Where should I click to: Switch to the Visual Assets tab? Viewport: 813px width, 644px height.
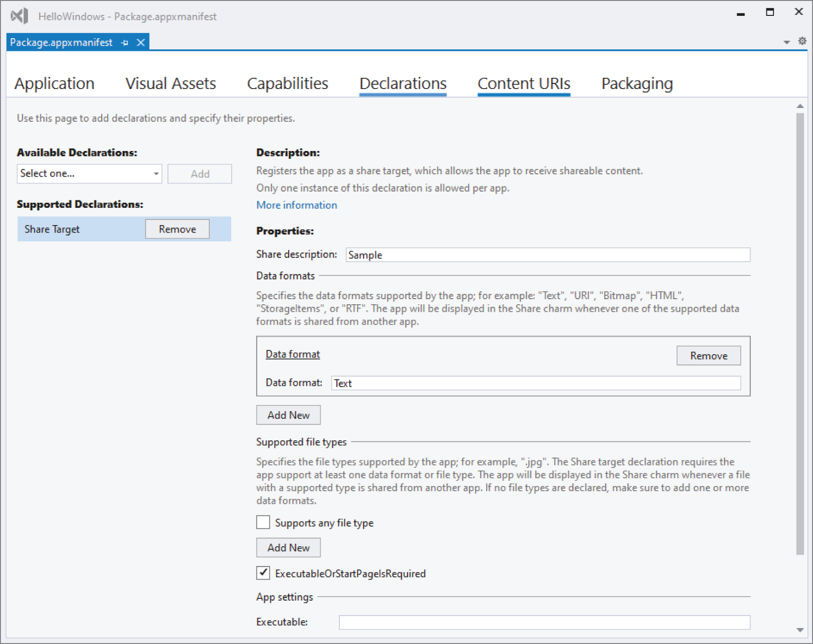tap(171, 83)
